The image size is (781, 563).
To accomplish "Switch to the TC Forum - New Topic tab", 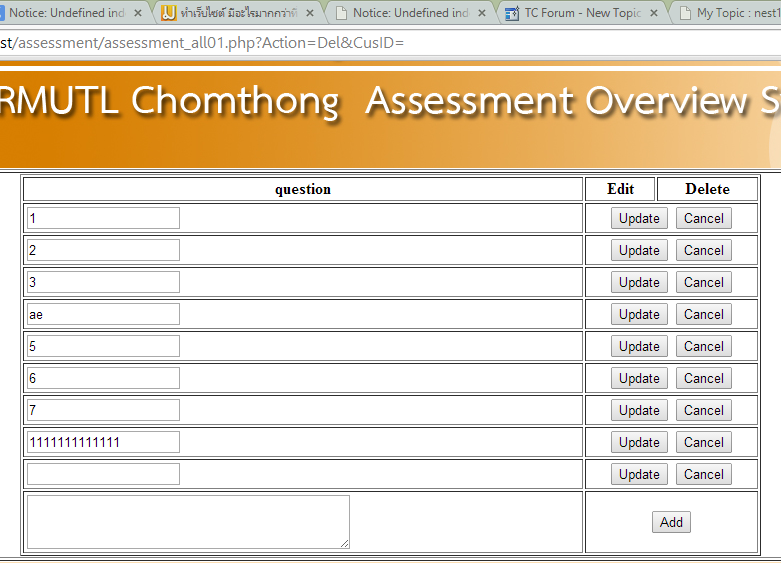I will 583,13.
